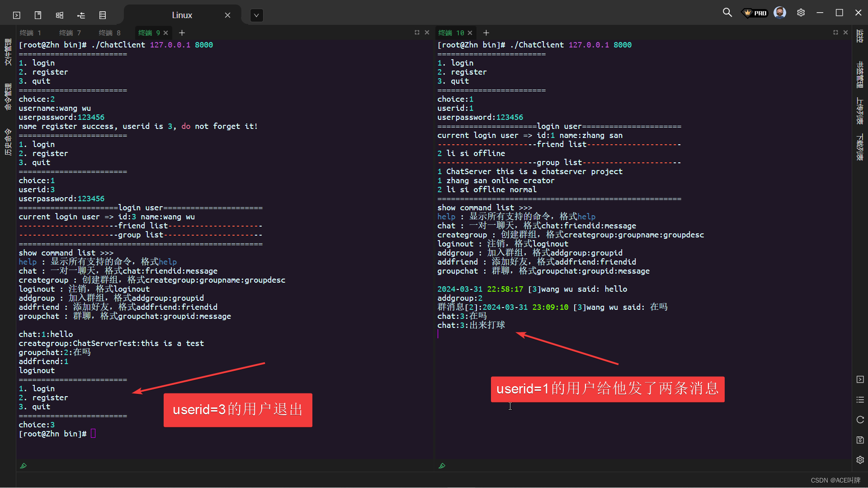Switch to 终端 8 tab

(x=109, y=33)
